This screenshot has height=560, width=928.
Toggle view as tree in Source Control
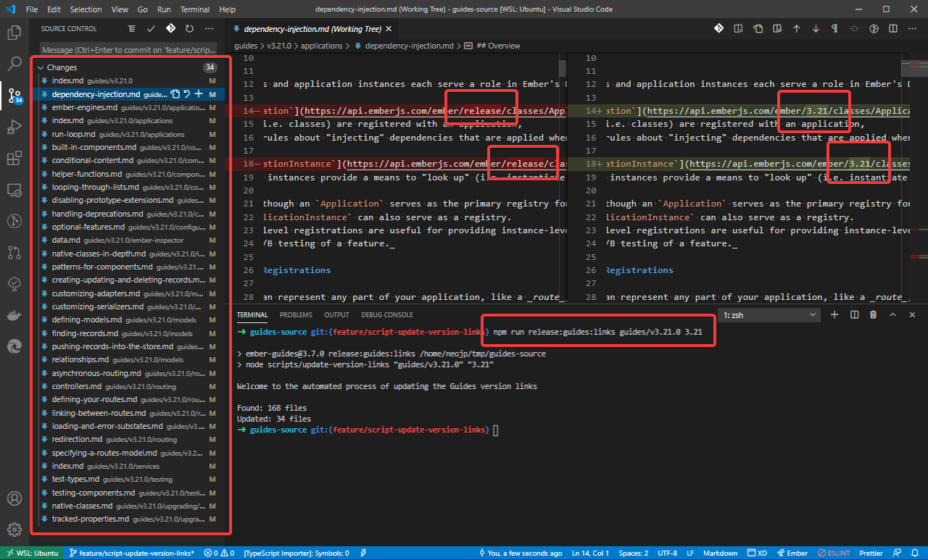pyautogui.click(x=131, y=29)
